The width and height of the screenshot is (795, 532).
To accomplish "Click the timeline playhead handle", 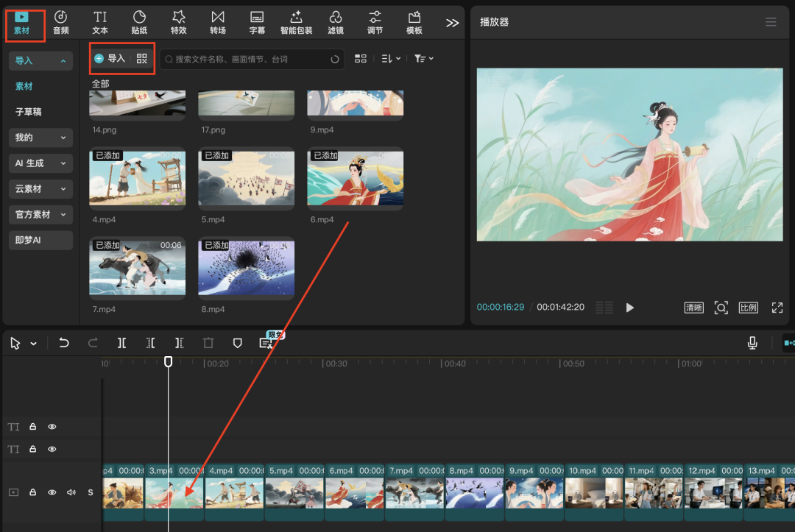I will pyautogui.click(x=169, y=362).
